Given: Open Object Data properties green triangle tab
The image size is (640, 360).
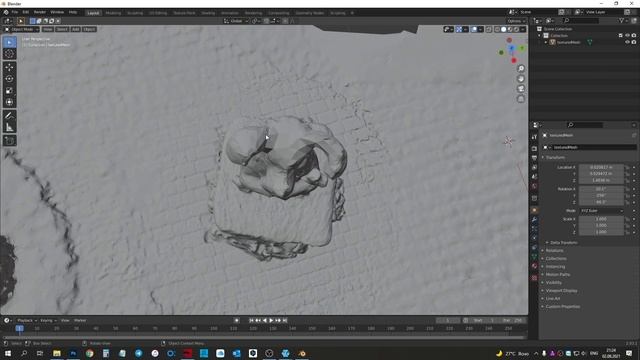Looking at the screenshot, I should tap(534, 257).
